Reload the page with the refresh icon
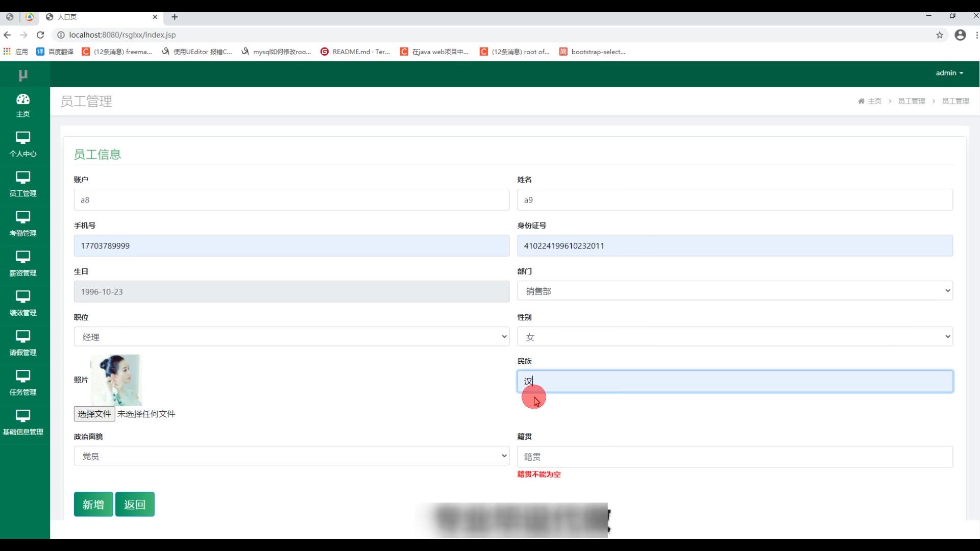Image resolution: width=980 pixels, height=551 pixels. click(40, 35)
